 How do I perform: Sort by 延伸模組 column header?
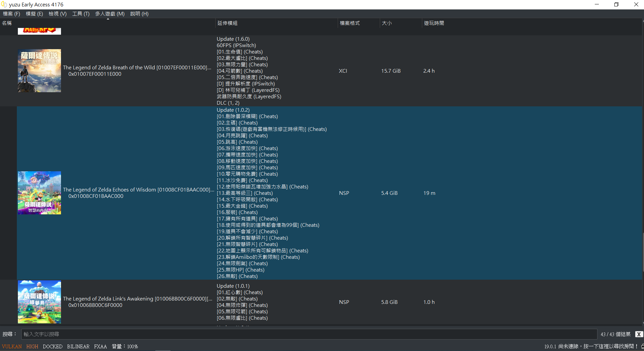pos(276,23)
